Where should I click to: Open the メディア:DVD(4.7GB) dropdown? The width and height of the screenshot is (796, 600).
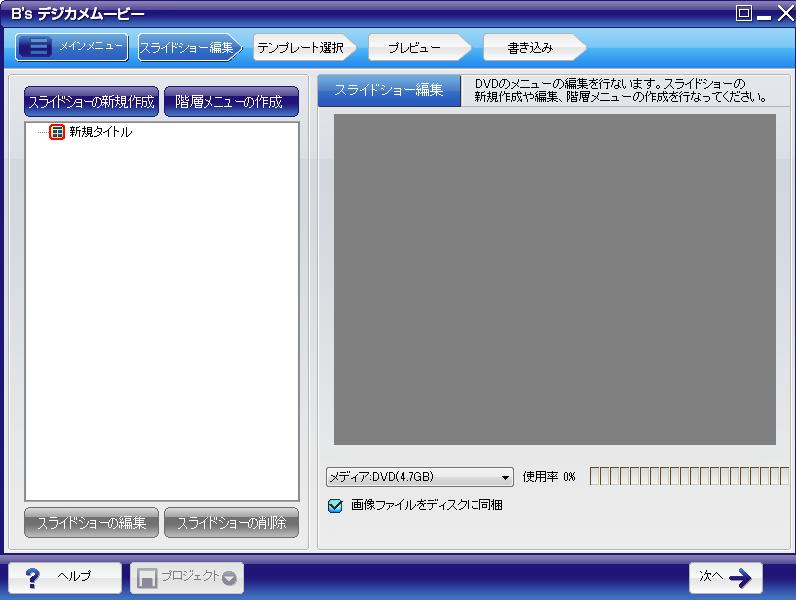pyautogui.click(x=419, y=477)
